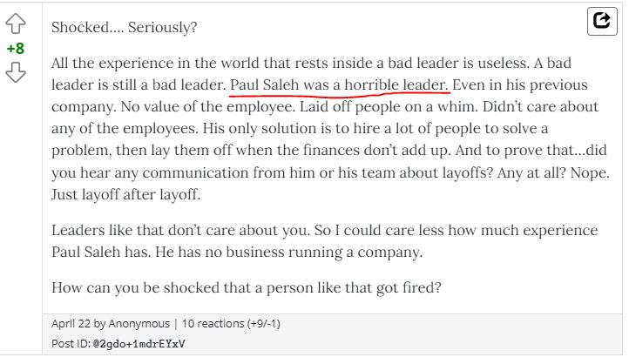Open the '10 reactions (+9/-1)' details

(231, 324)
